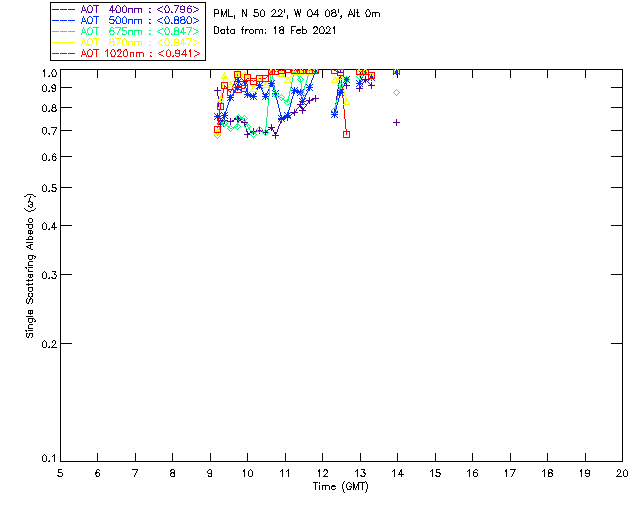Click the y-axis tick label 0.6

pyautogui.click(x=49, y=157)
